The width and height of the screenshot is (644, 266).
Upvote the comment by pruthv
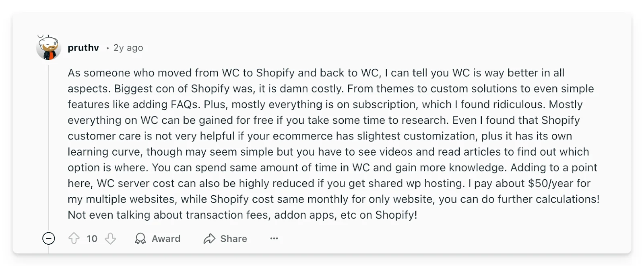point(74,239)
